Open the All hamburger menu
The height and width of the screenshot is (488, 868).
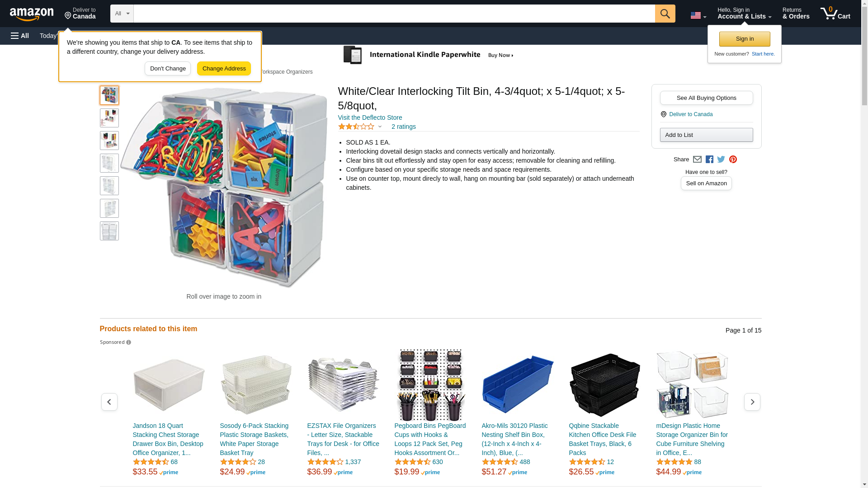tap(20, 36)
